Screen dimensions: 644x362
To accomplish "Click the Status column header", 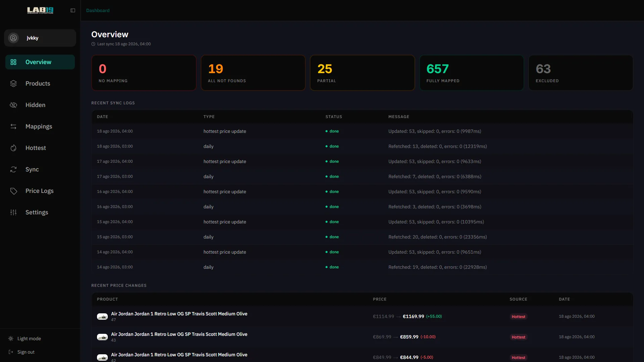I will point(334,117).
